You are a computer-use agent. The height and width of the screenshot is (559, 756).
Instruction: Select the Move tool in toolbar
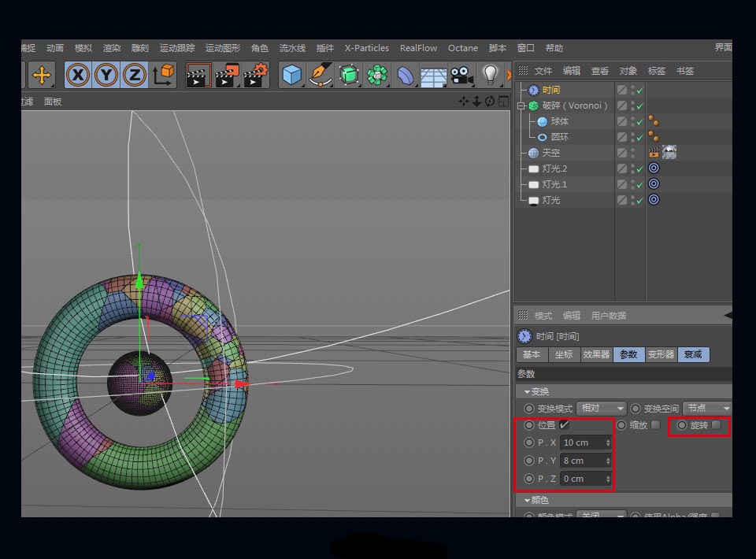(x=41, y=76)
